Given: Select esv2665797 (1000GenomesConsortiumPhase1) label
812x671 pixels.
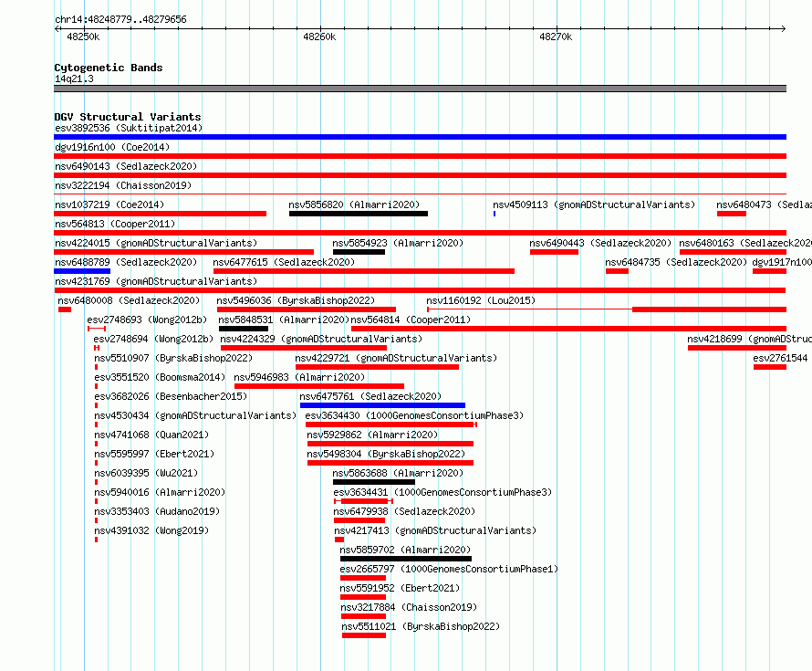Looking at the screenshot, I should click(449, 569).
